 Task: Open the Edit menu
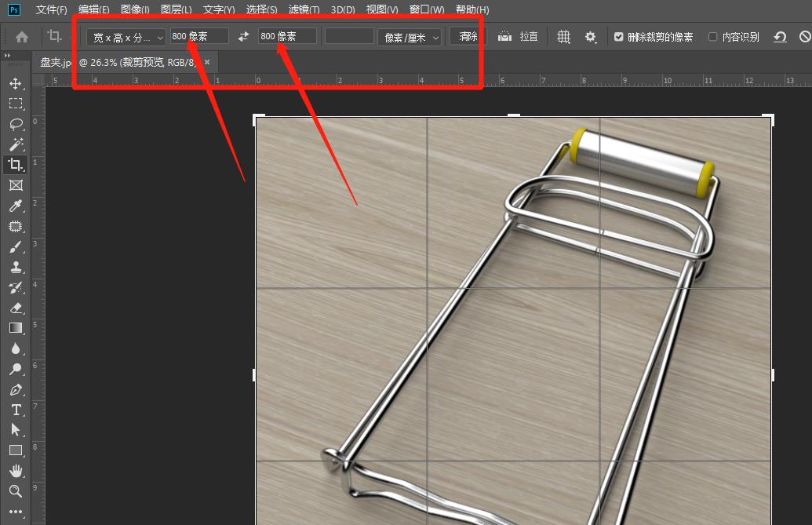coord(93,9)
